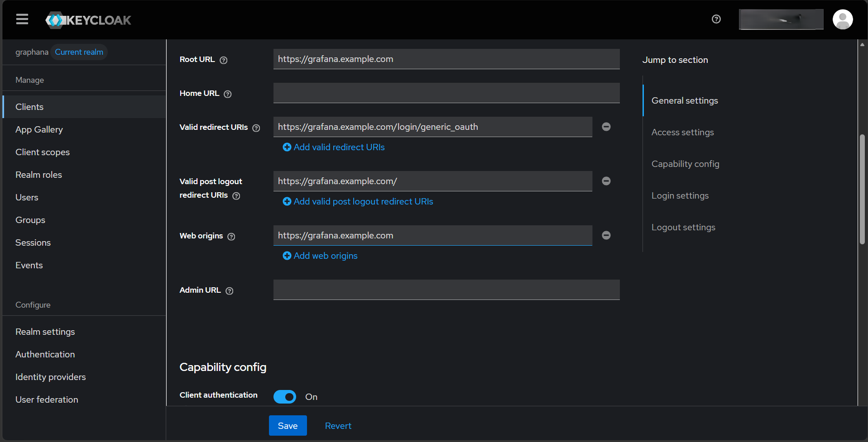Jump to Logout settings section
This screenshot has height=442, width=868.
pyautogui.click(x=683, y=227)
